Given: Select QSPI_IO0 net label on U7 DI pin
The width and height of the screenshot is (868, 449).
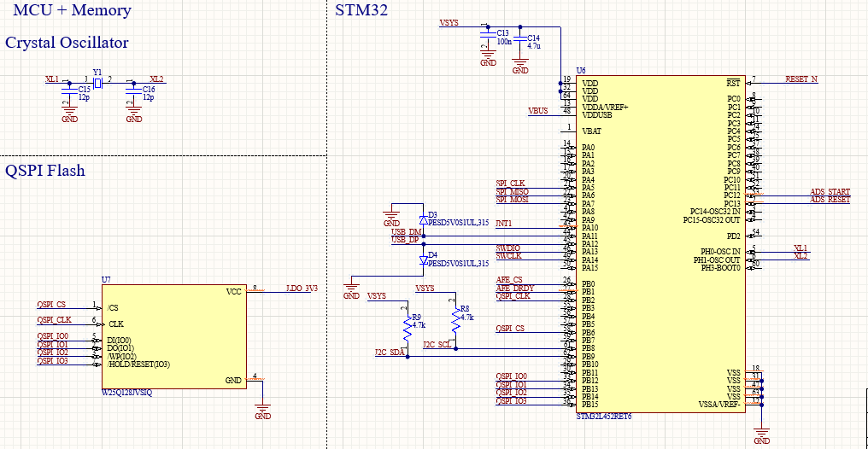Looking at the screenshot, I should pyautogui.click(x=53, y=336).
